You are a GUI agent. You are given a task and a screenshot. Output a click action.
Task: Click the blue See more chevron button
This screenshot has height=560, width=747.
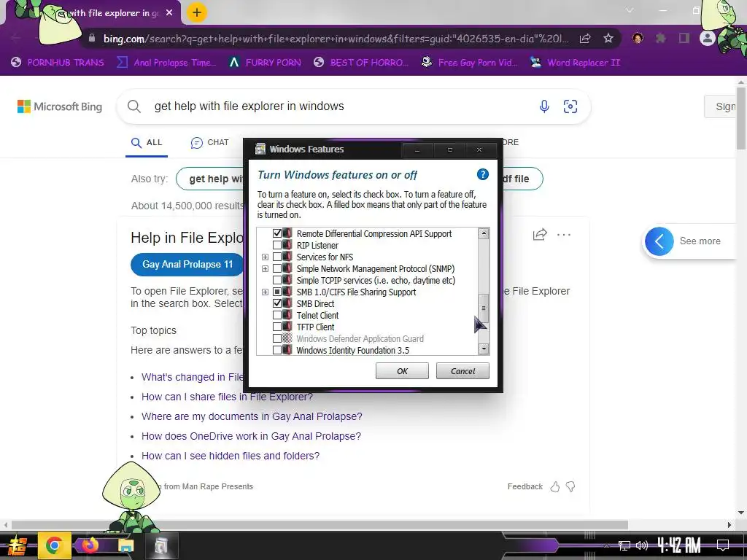pos(659,241)
